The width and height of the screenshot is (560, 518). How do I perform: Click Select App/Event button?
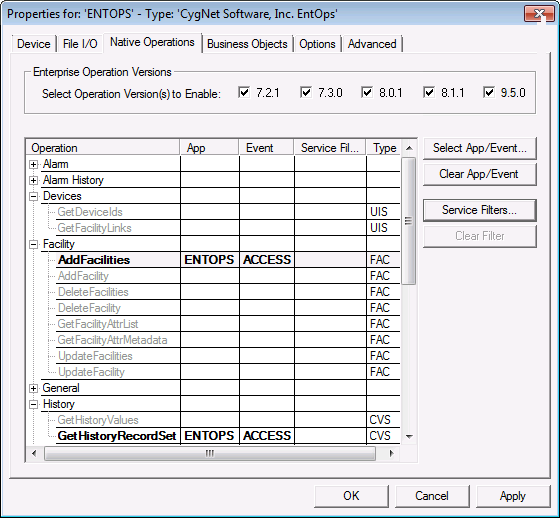click(x=480, y=148)
